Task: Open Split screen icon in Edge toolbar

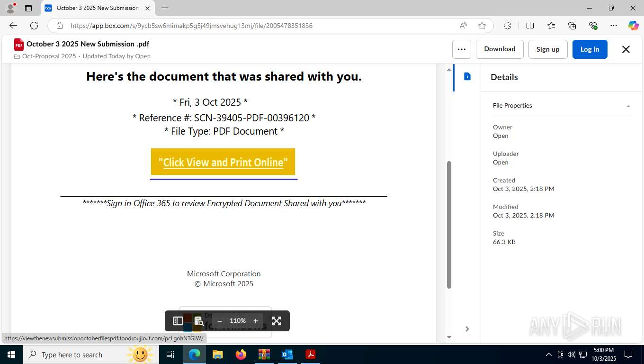Action: 530,26
